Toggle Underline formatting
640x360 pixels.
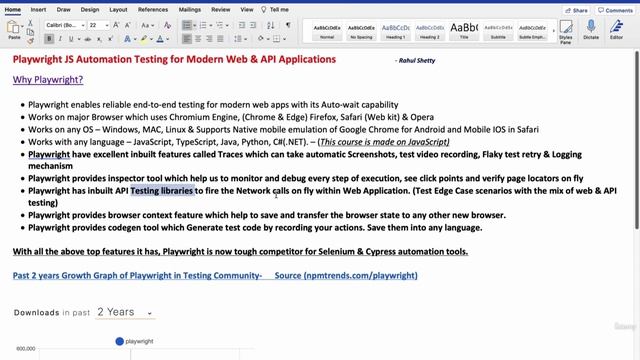(71, 39)
